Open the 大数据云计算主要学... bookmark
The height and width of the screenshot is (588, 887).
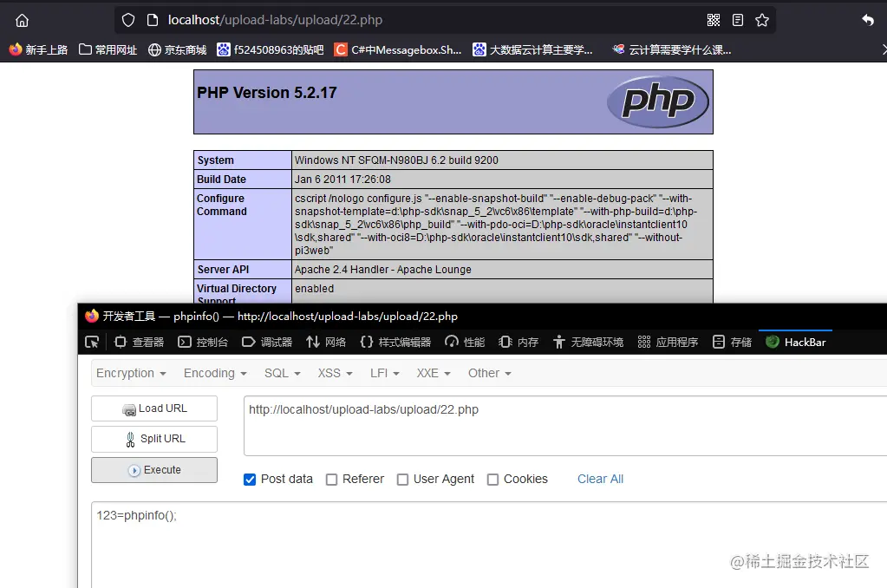533,49
